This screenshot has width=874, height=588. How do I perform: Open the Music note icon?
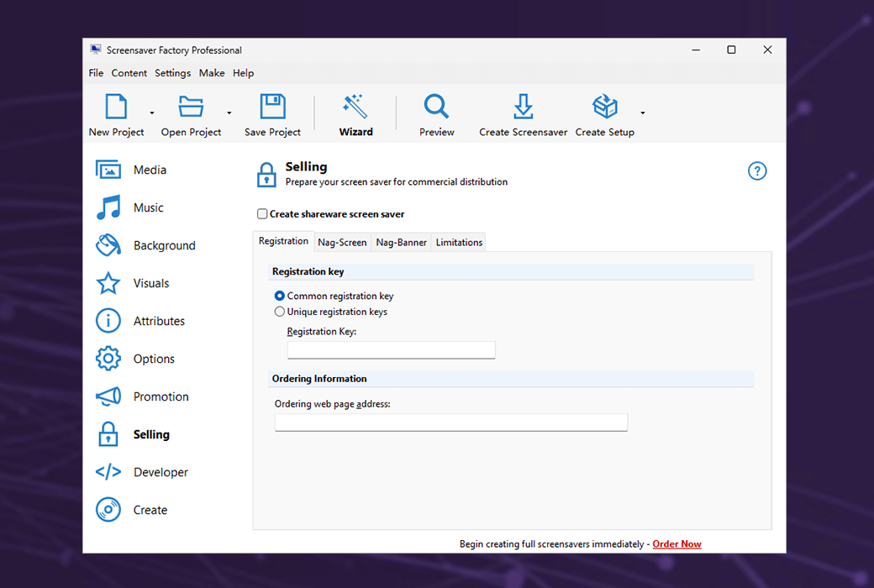108,207
